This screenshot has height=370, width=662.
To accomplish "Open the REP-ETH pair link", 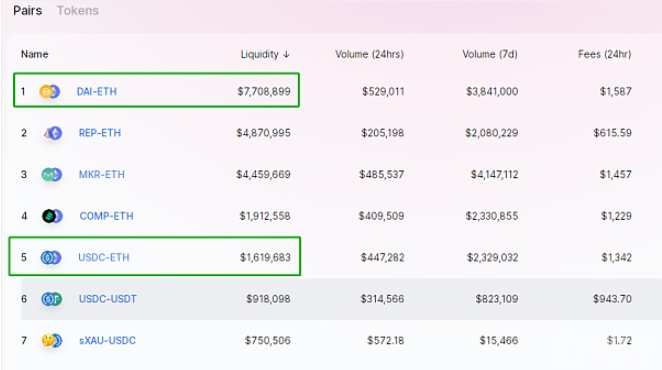I will tap(100, 133).
